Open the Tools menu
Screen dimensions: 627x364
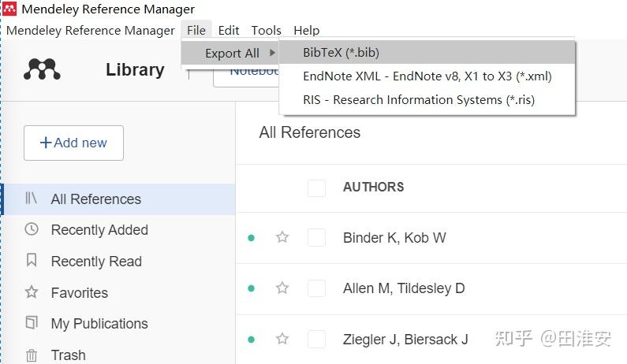266,31
